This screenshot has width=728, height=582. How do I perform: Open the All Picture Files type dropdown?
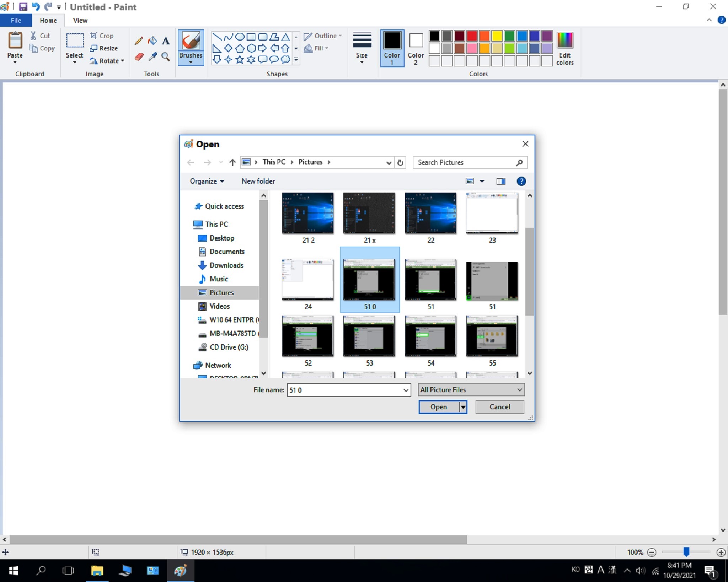click(x=471, y=390)
